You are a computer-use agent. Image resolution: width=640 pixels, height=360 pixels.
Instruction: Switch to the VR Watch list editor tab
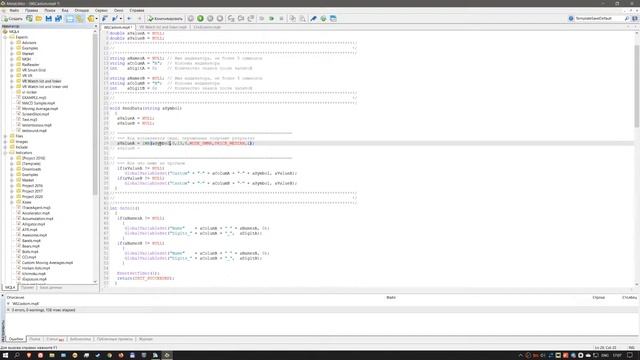coord(163,27)
